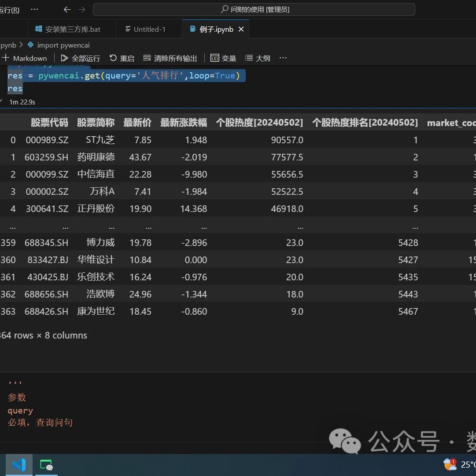Select the cell 603259.SH

(x=46, y=157)
